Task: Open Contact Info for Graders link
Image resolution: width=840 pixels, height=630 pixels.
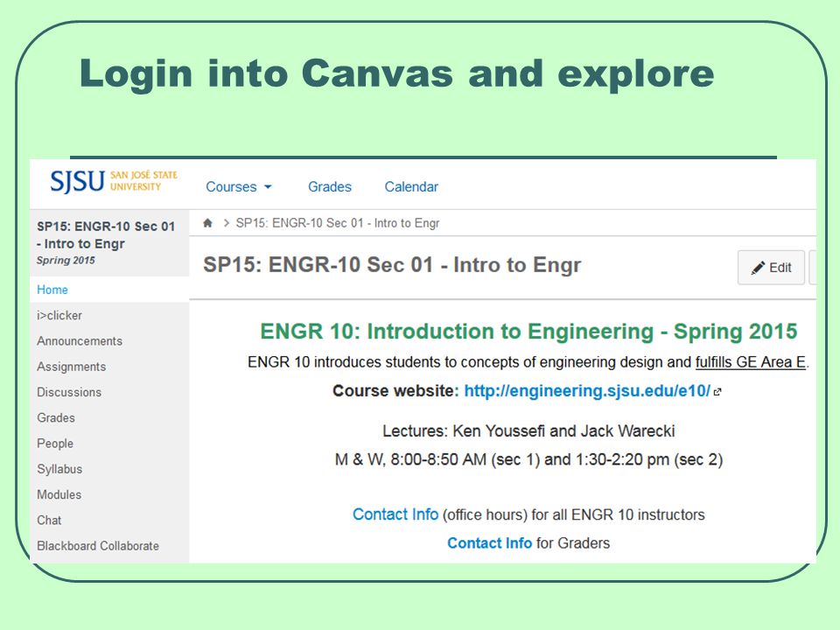Action: 490,543
